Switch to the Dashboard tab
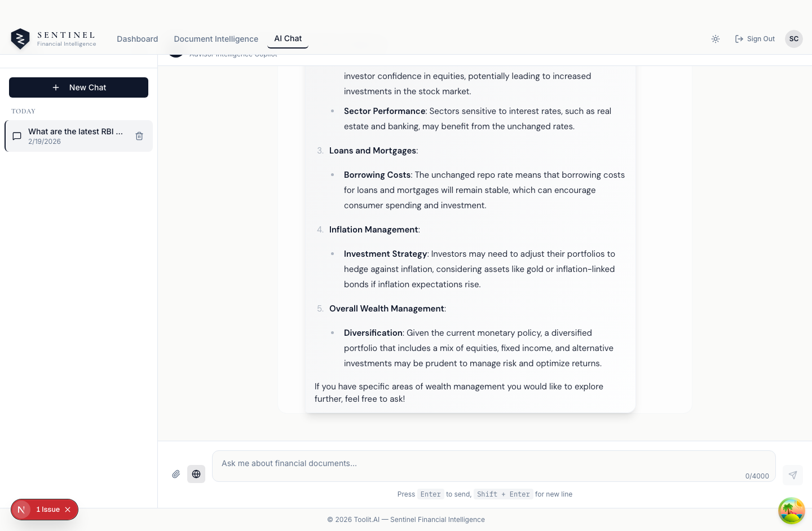The image size is (812, 531). [x=138, y=39]
